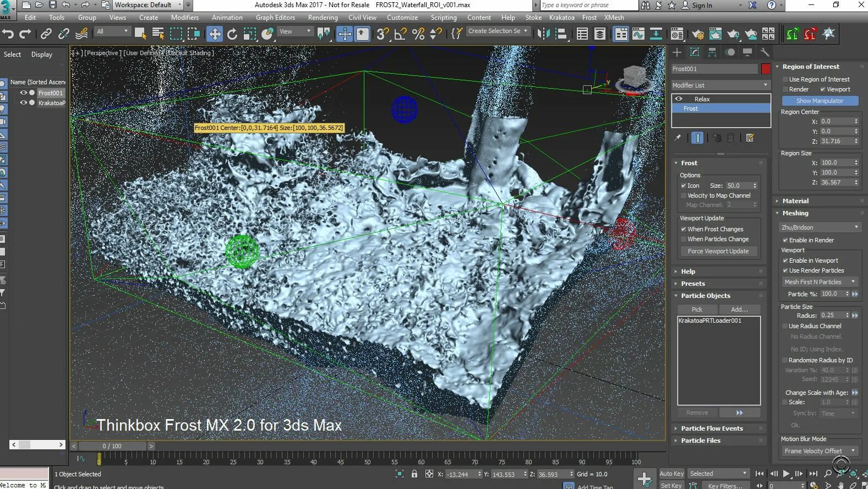
Task: Click Show End Result toggle icon
Action: 697,138
